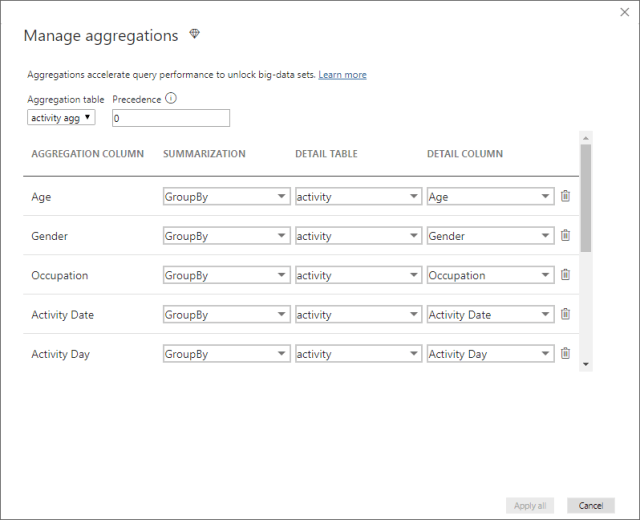Open Detail Column dropdown for Activity Day
640x520 pixels.
490,354
